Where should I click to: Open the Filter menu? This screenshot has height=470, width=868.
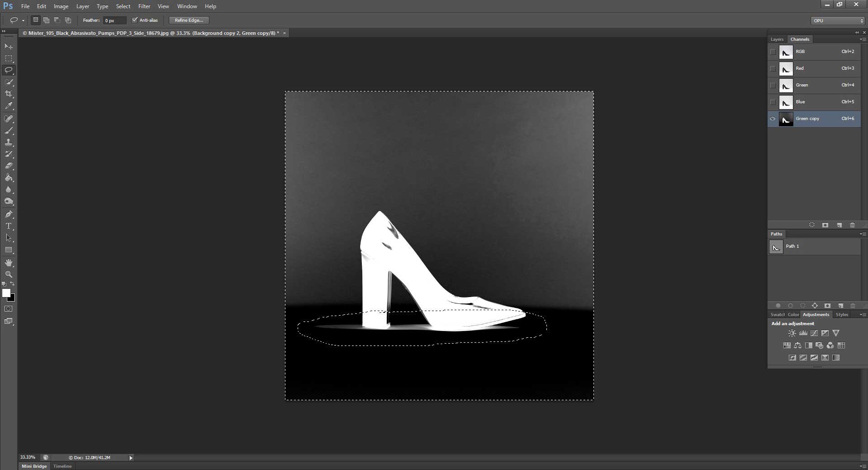pos(144,6)
